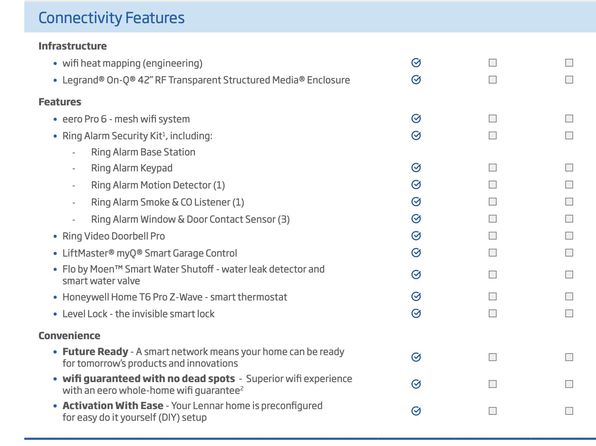
Task: Click the checkmark for Future Ready row
Action: tap(416, 357)
